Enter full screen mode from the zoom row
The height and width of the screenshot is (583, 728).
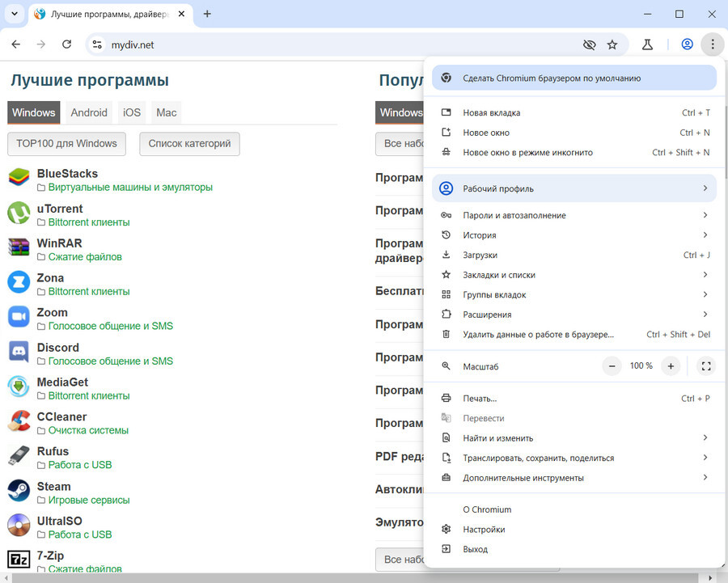(x=706, y=366)
